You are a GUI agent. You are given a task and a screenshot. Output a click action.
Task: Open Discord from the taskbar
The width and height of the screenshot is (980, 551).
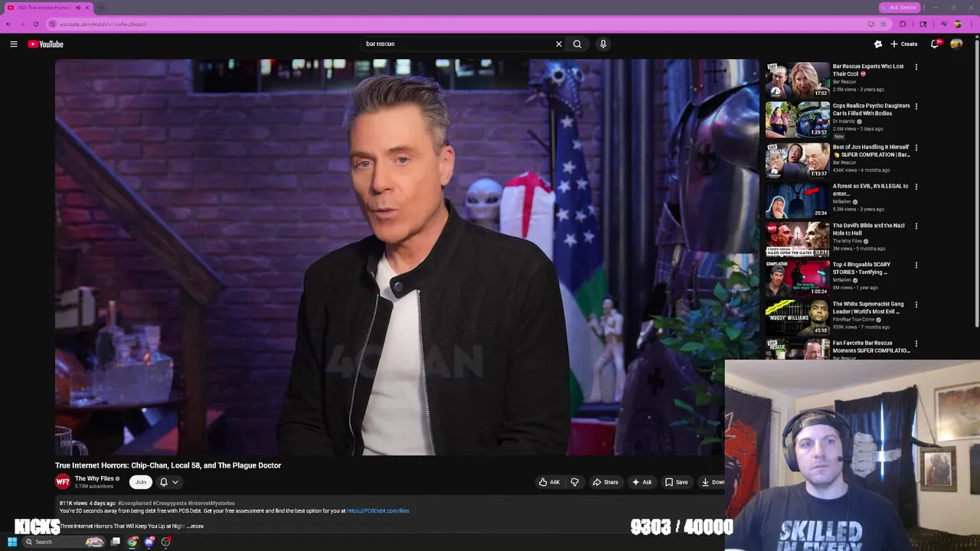(x=149, y=542)
